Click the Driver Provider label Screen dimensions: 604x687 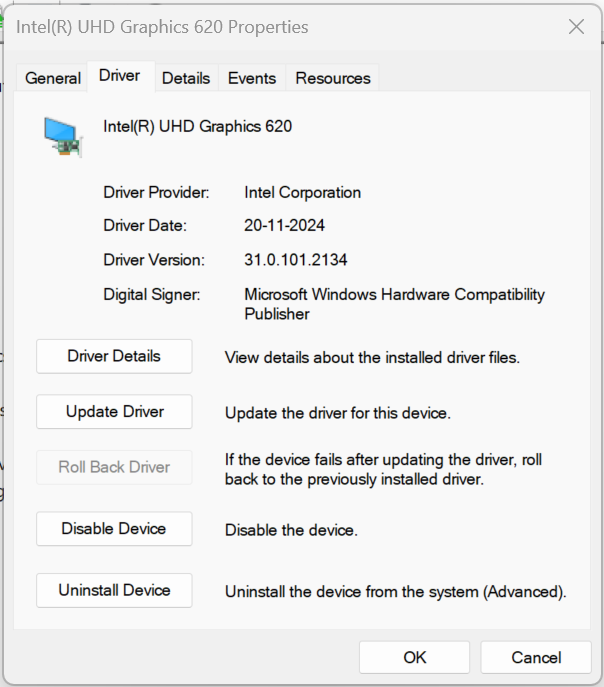(156, 193)
